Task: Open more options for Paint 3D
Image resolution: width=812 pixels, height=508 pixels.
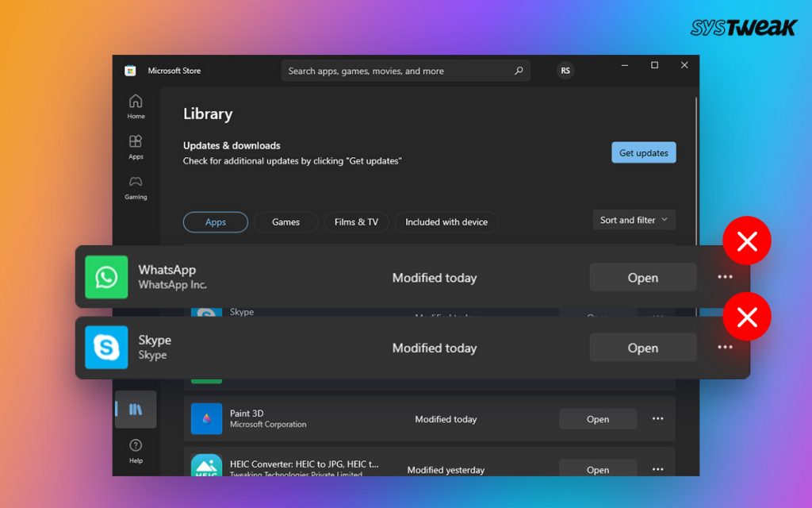Action: point(657,418)
